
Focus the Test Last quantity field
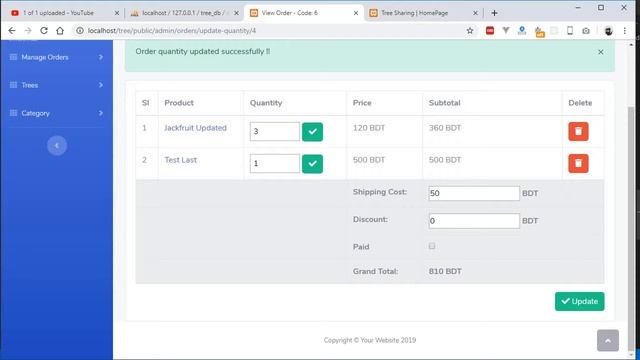[275, 163]
